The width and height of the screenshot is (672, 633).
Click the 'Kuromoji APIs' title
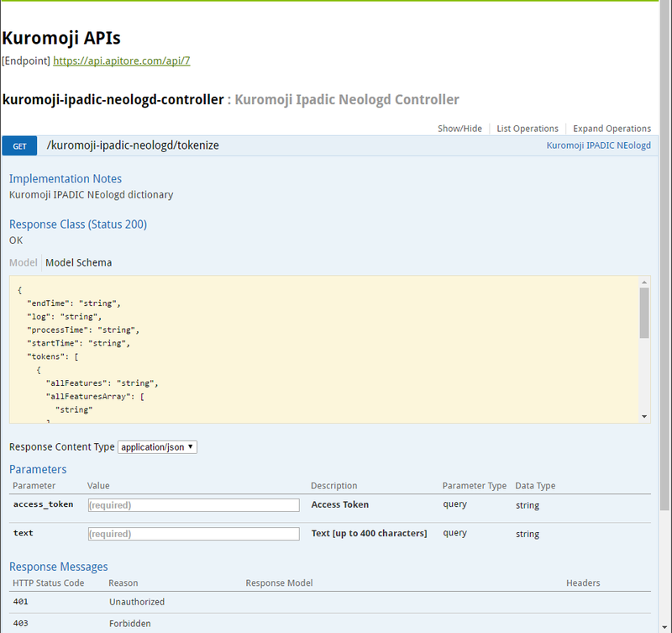point(61,38)
